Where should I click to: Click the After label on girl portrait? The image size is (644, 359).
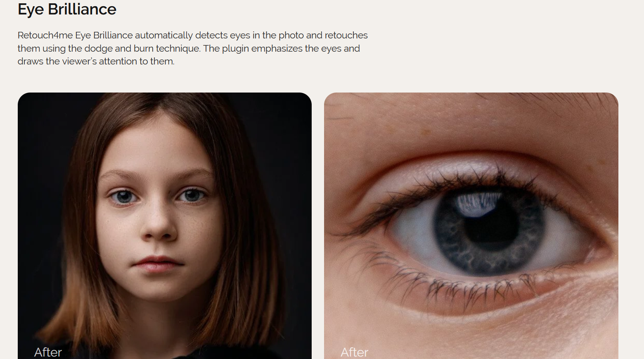[x=48, y=352]
